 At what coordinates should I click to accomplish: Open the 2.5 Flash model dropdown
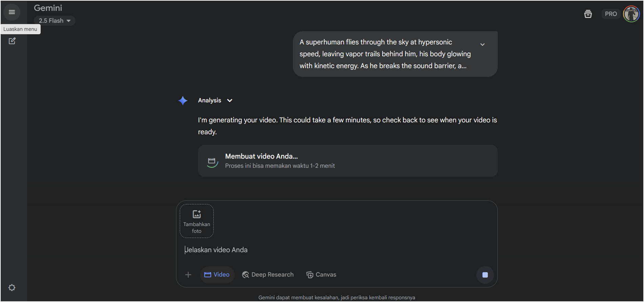(x=55, y=21)
